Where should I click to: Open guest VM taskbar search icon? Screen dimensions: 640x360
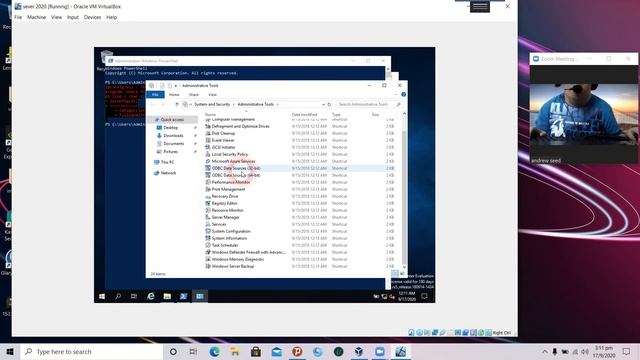pos(118,296)
